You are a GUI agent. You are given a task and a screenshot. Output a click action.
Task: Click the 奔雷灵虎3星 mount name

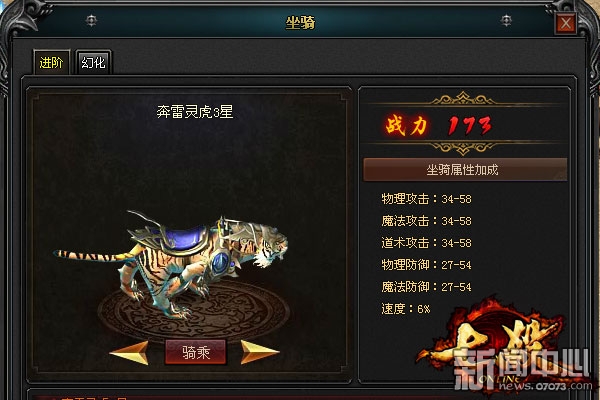pos(195,112)
